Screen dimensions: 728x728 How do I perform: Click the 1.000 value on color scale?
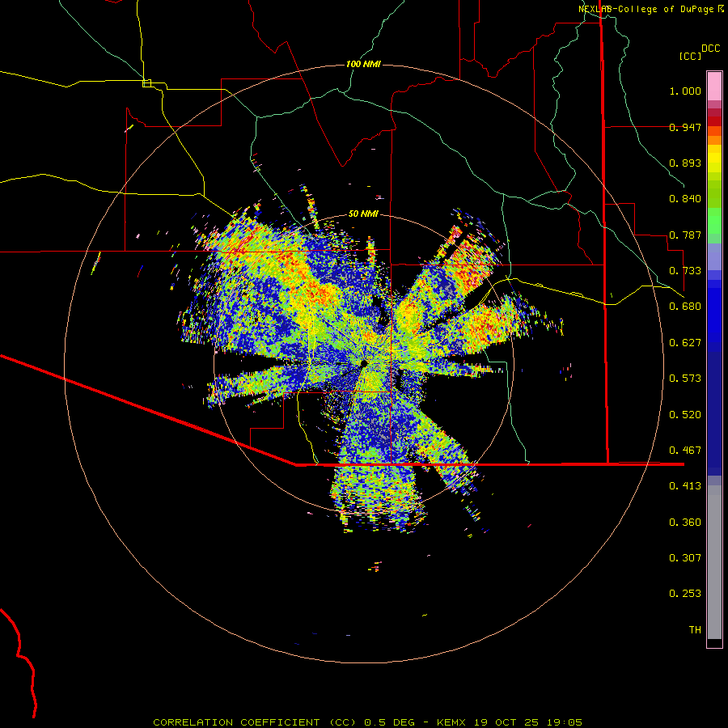click(685, 91)
